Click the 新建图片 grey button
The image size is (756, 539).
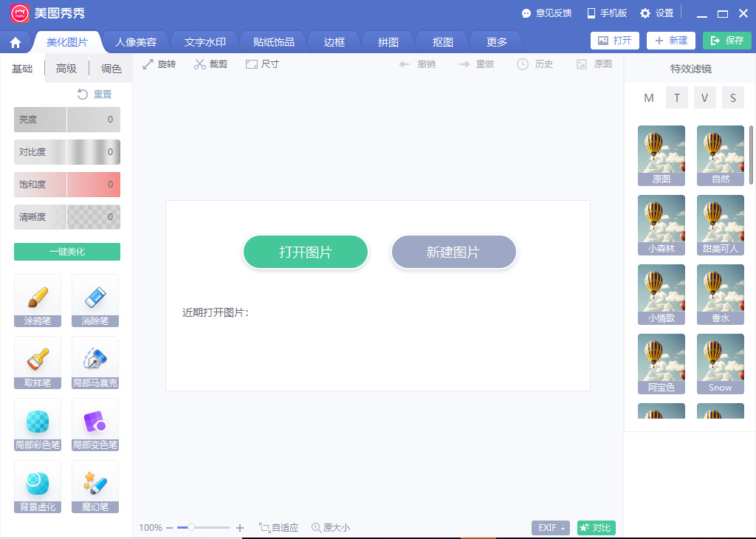[x=454, y=252]
